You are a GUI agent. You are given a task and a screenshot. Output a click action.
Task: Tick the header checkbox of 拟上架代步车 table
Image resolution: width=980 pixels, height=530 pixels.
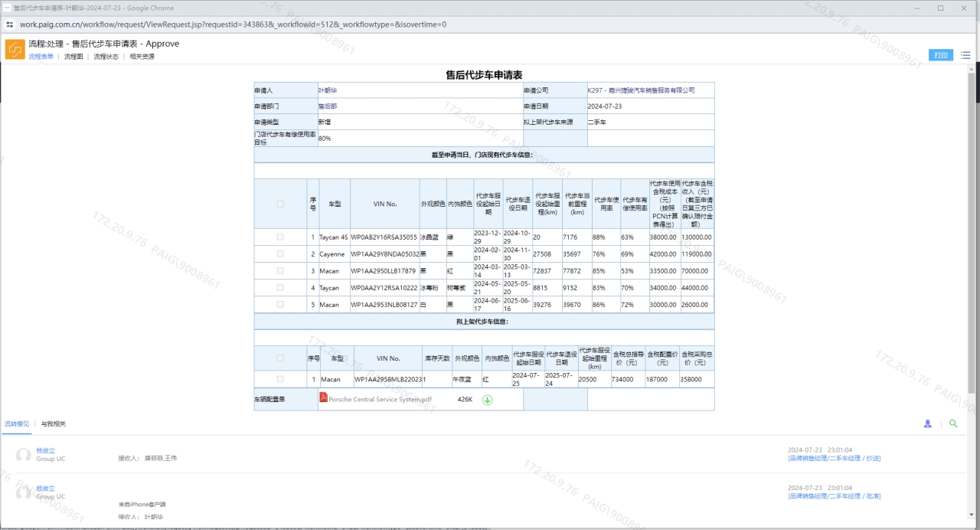[280, 358]
